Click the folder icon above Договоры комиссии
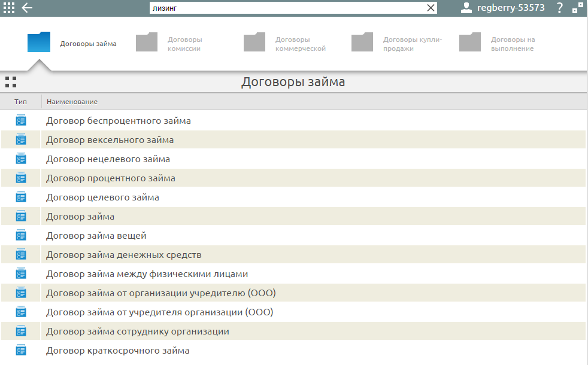Image resolution: width=588 pixels, height=365 pixels. [x=147, y=41]
